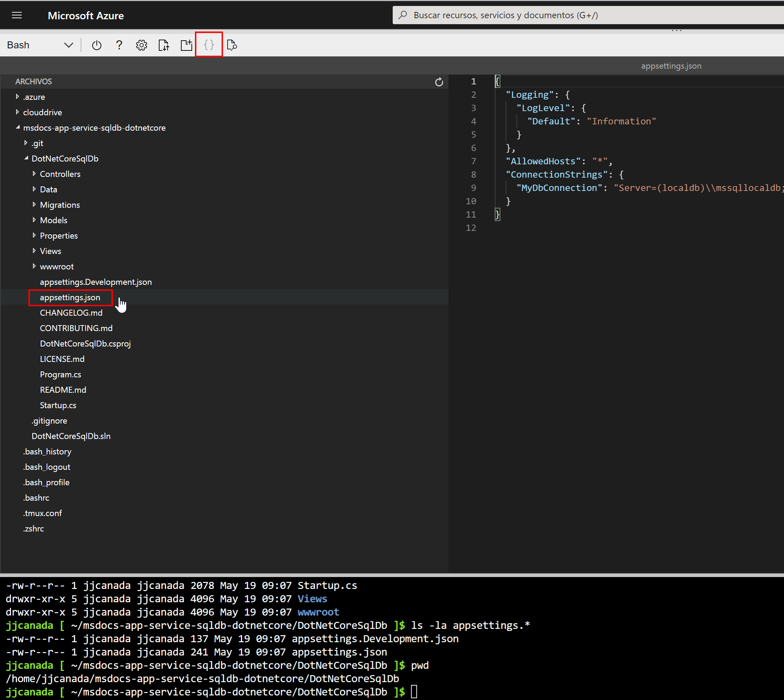The width and height of the screenshot is (784, 700).
Task: Open the upload/download files icon
Action: click(x=164, y=45)
